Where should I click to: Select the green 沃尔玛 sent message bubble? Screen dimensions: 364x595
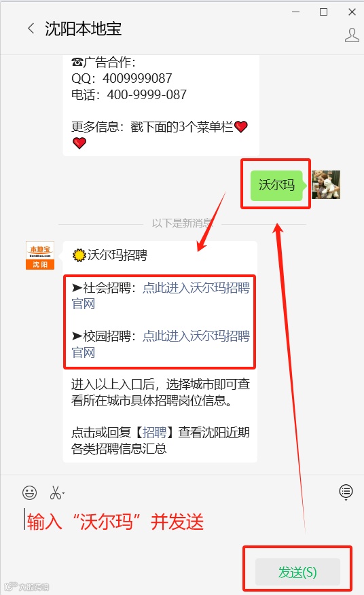point(276,185)
